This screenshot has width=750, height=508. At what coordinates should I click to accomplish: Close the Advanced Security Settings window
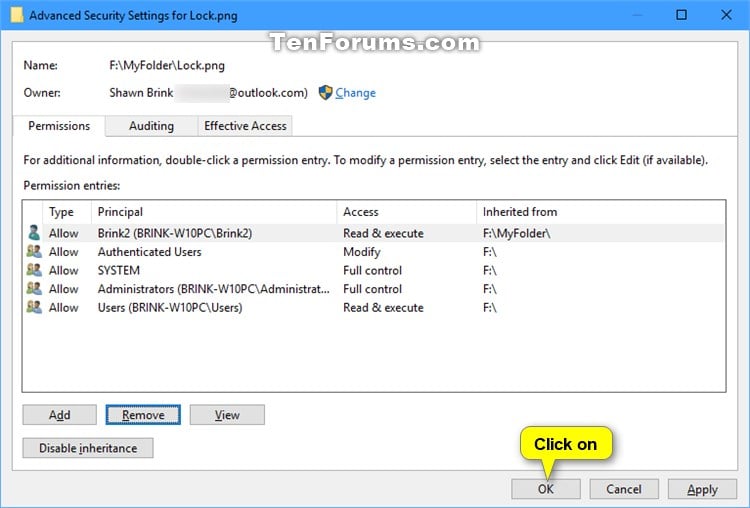coord(726,15)
